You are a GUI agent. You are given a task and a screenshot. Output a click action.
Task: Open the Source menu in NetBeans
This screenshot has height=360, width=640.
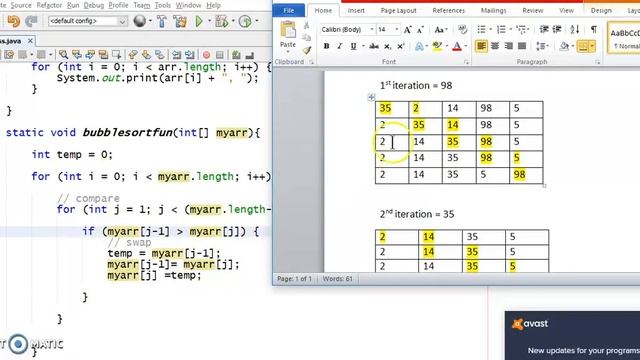pyautogui.click(x=21, y=5)
